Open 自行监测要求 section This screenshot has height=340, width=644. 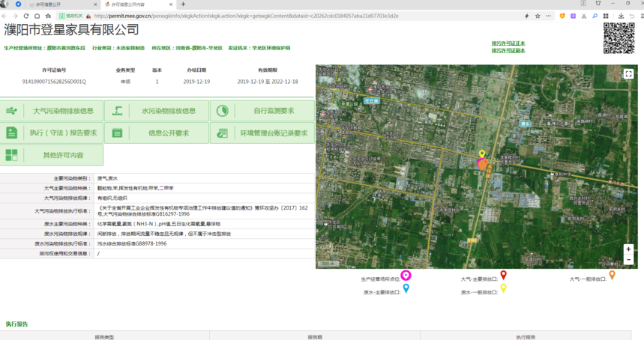click(x=262, y=111)
